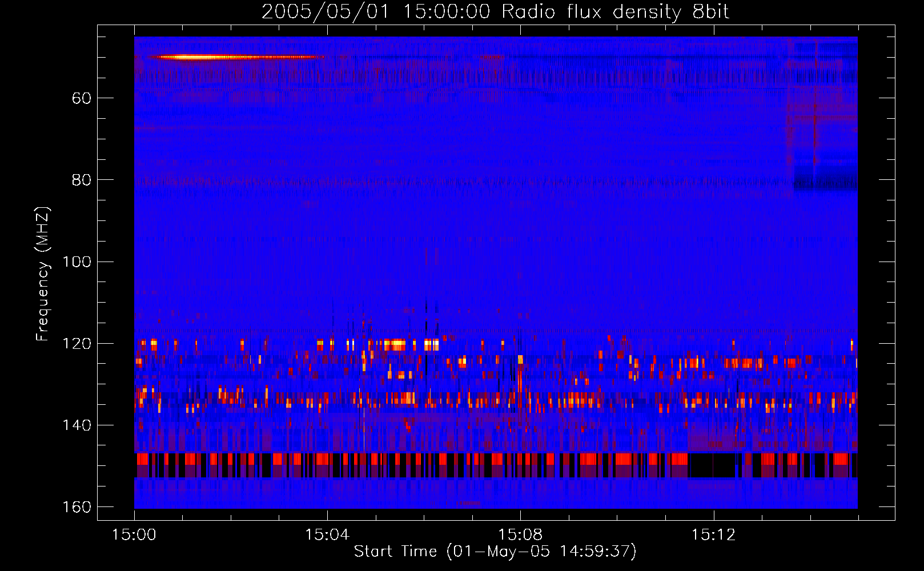Click the '80' frequency tick label

82,180
